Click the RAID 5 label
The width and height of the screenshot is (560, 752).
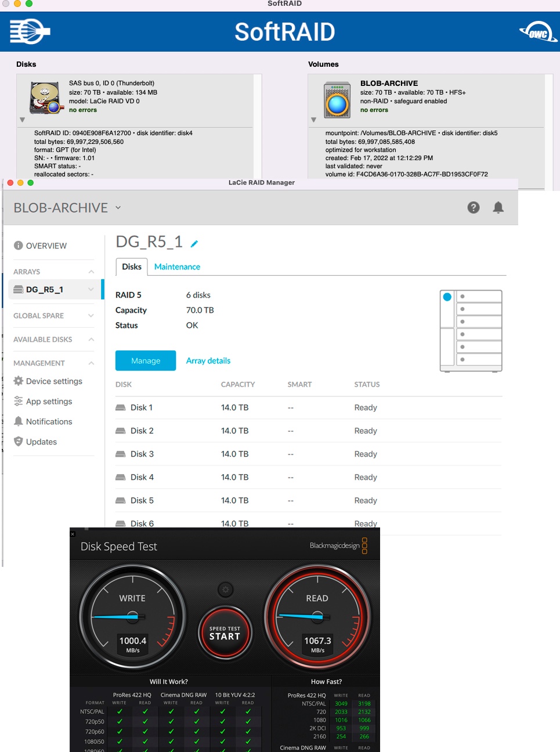coord(128,295)
